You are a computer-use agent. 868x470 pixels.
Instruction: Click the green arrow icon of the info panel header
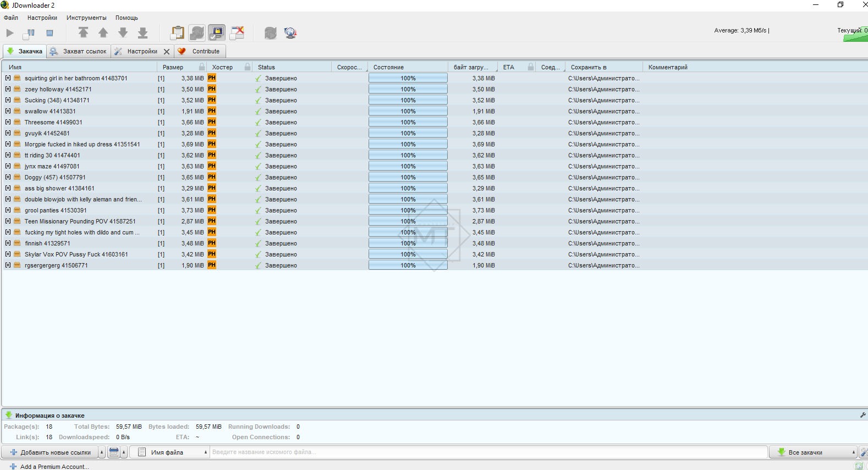9,415
